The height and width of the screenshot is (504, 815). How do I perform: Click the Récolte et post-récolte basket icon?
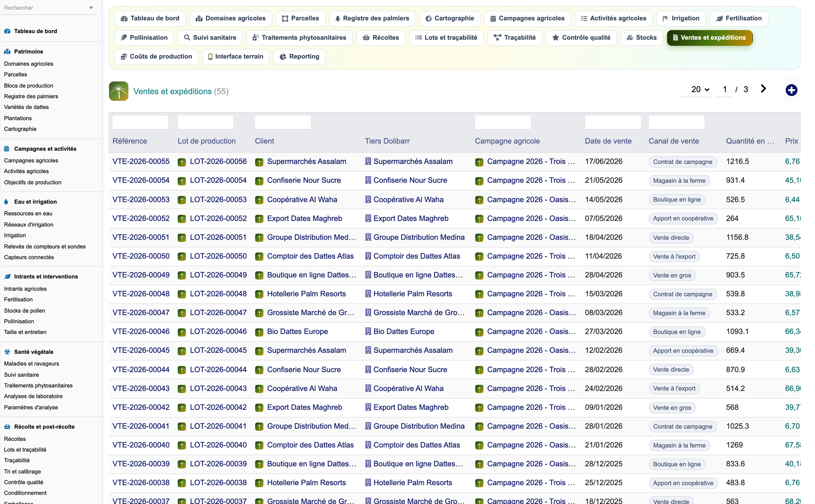tap(7, 427)
